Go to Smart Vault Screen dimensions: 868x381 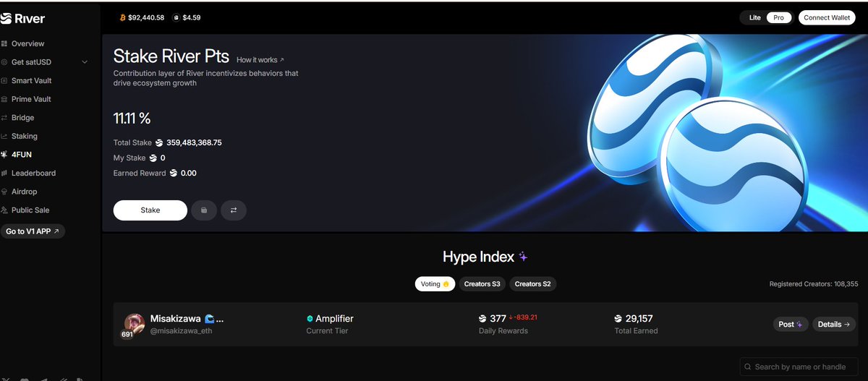[31, 81]
